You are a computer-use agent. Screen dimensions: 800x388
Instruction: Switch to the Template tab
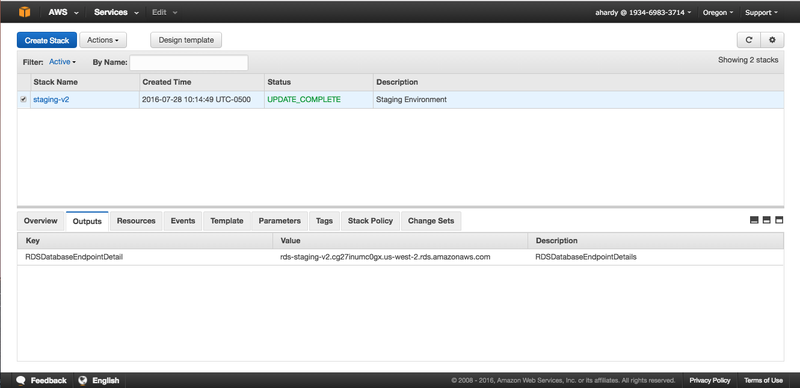pos(227,221)
